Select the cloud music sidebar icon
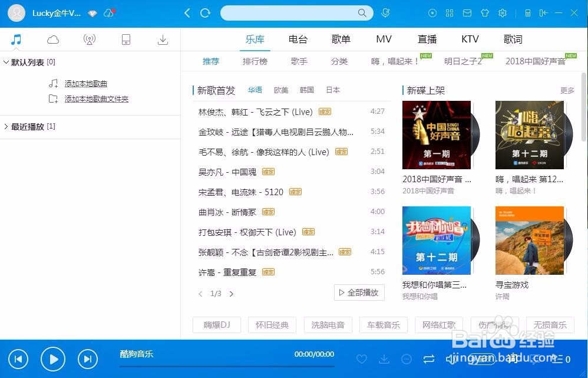Viewport: 588px width, 378px height. pos(53,39)
